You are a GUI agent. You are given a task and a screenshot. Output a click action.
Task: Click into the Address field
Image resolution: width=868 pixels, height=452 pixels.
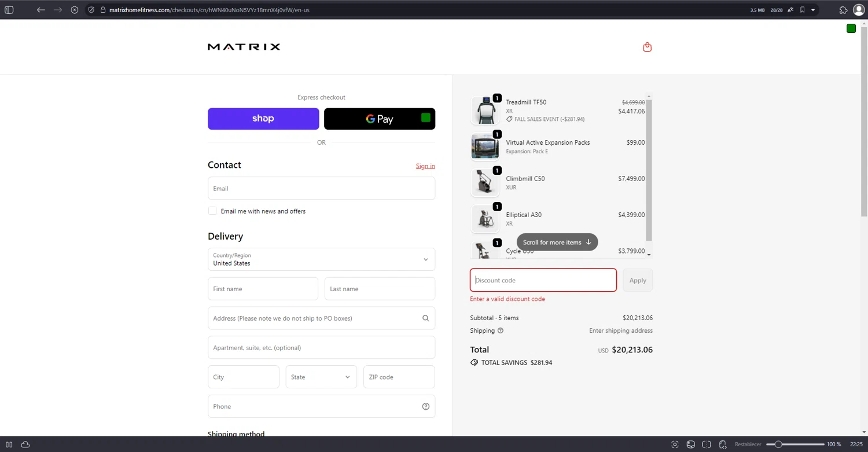point(321,318)
